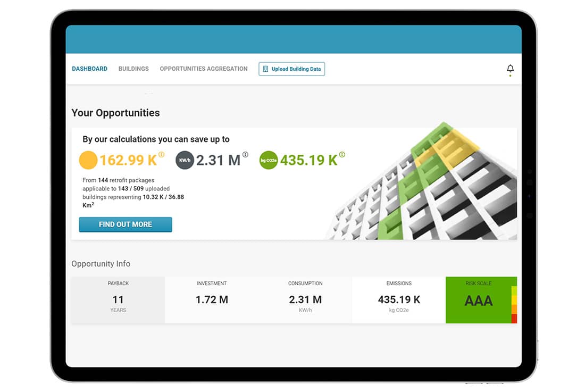Open the Buildings tab
The width and height of the screenshot is (585, 392).
tap(133, 69)
